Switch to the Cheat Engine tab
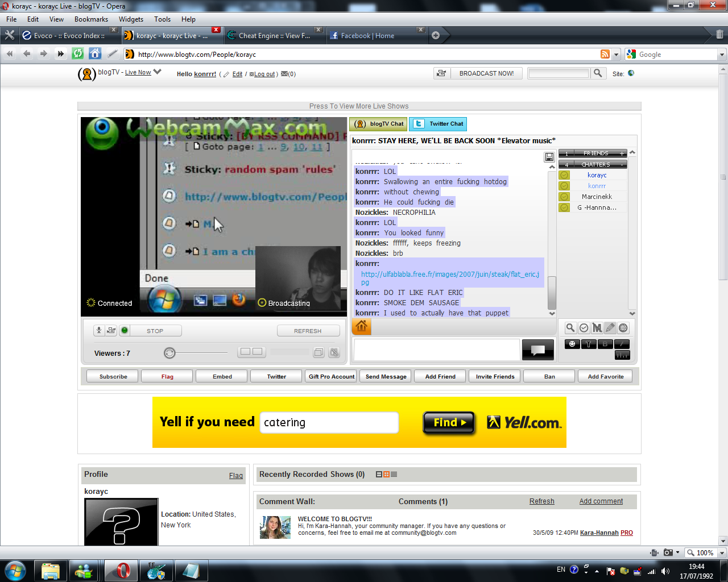The image size is (728, 582). tap(275, 35)
